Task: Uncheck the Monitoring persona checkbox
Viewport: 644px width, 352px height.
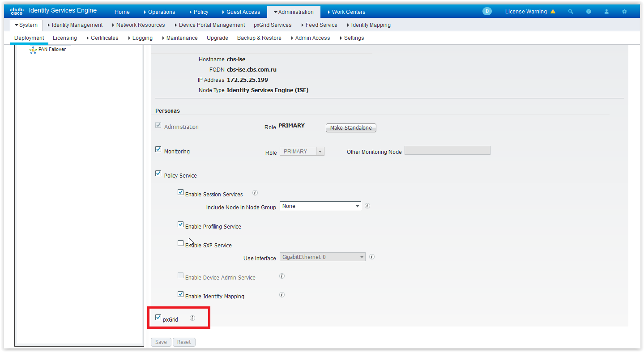Action: [158, 149]
